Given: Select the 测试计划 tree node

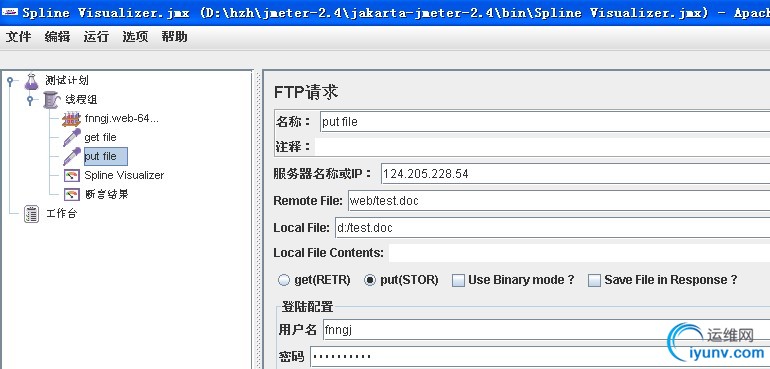Looking at the screenshot, I should coord(67,80).
